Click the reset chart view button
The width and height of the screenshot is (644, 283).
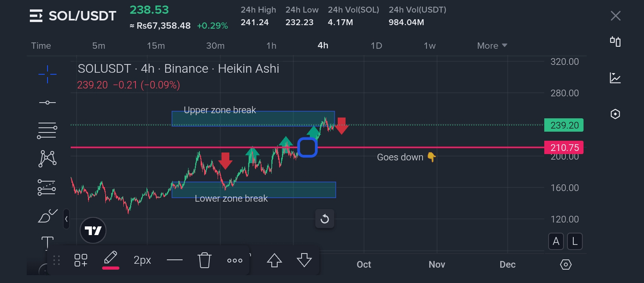pyautogui.click(x=325, y=219)
